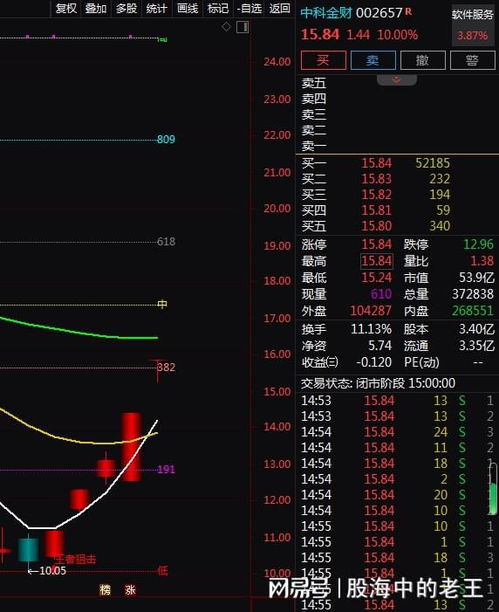
Task: Click 内盘 value 268551
Action: (473, 311)
